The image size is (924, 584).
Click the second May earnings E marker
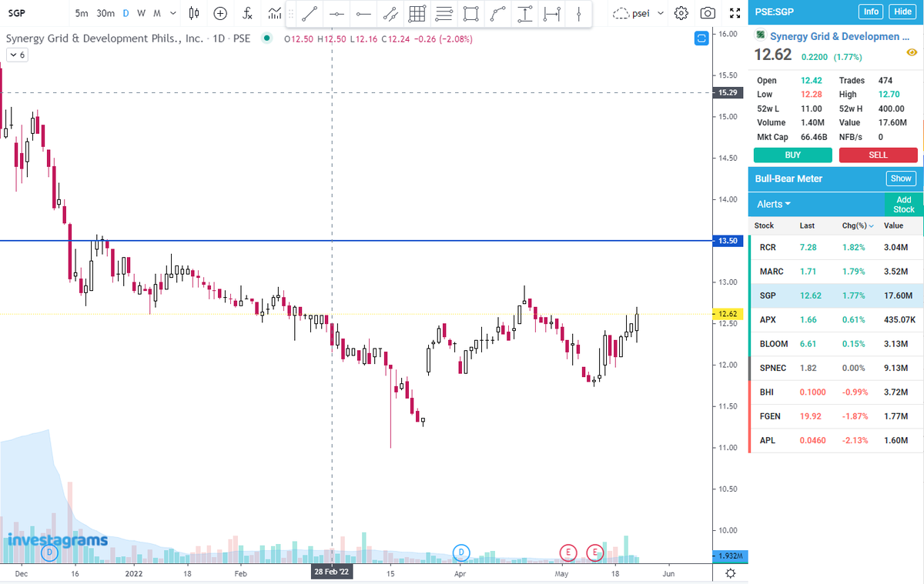tap(595, 552)
